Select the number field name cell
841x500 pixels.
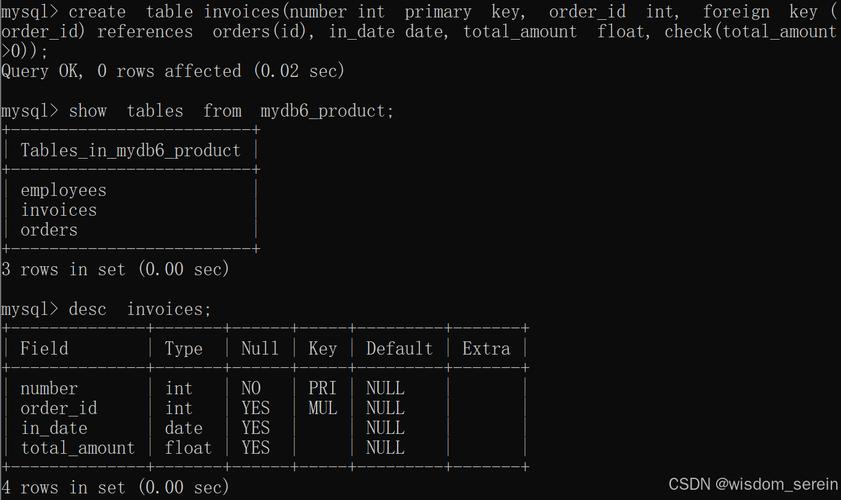click(x=49, y=388)
